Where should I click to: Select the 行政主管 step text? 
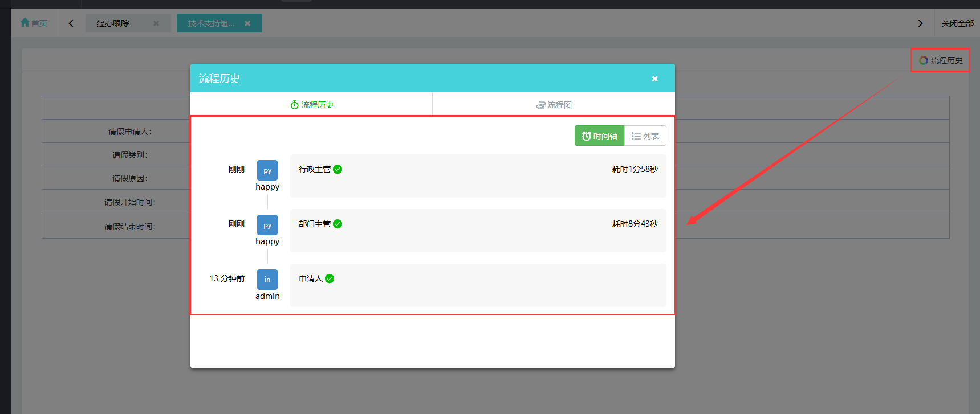click(x=315, y=169)
